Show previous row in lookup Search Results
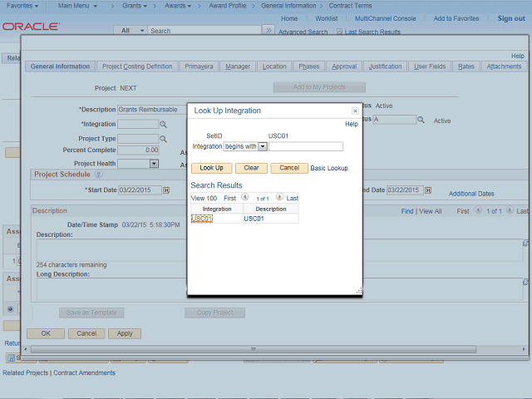Image resolution: width=532 pixels, height=399 pixels. 244,197
